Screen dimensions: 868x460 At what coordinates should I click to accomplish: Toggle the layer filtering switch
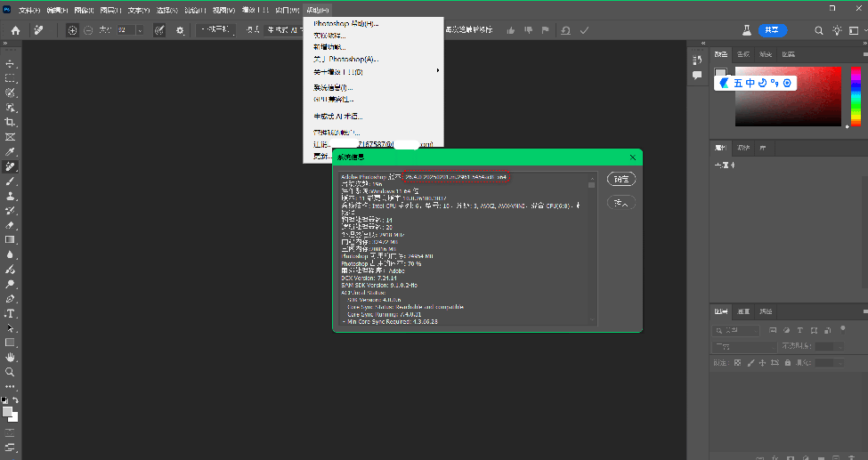point(842,329)
